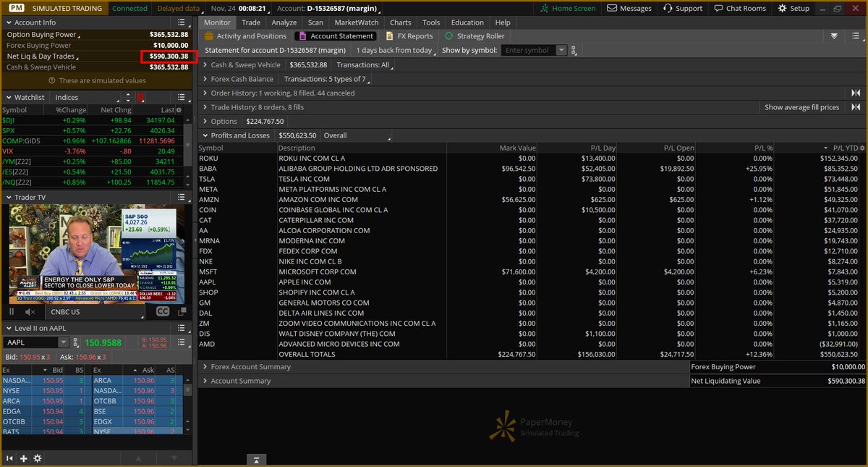Open Messages in the top bar
The width and height of the screenshot is (868, 467).
click(630, 8)
